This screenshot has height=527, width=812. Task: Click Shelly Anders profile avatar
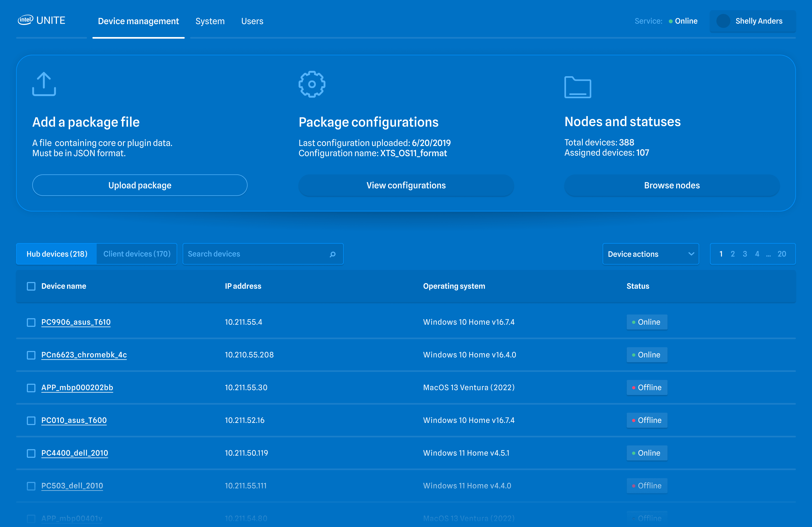[x=723, y=21]
